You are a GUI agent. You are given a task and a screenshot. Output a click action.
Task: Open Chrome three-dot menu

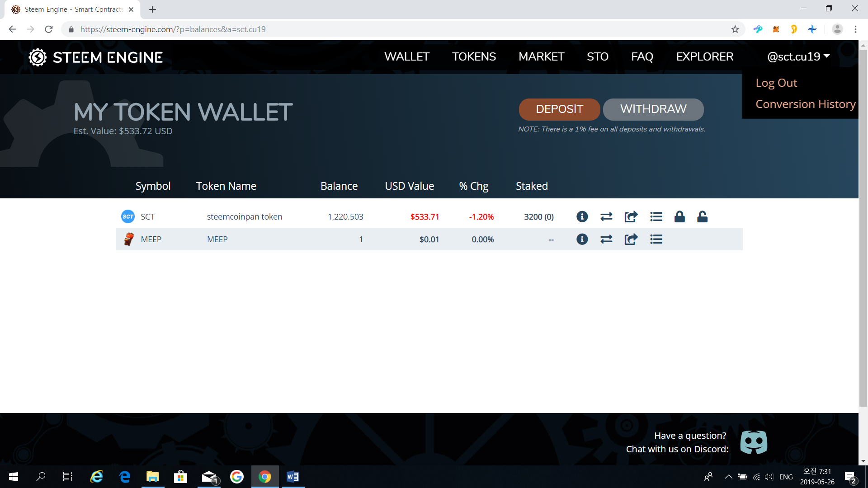855,29
